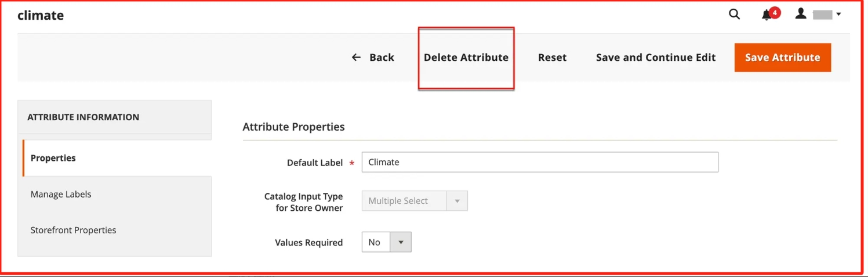The image size is (868, 277).
Task: Click the red notification count badge
Action: (775, 12)
